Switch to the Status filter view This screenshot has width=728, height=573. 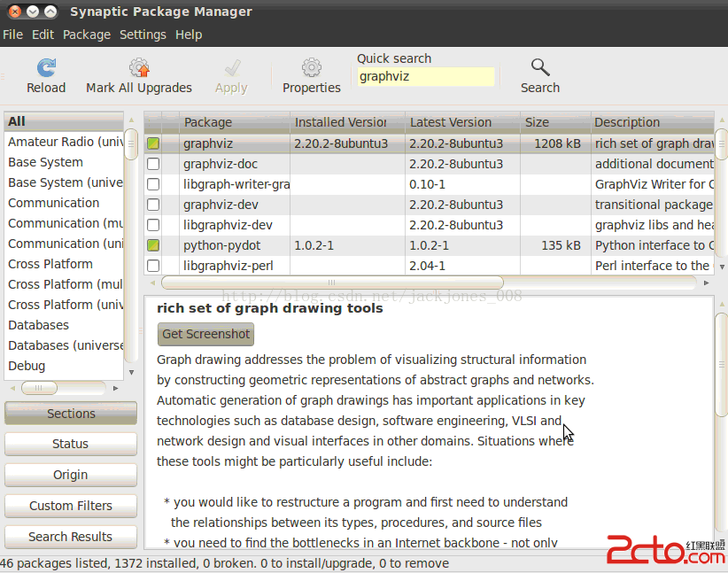pyautogui.click(x=71, y=444)
